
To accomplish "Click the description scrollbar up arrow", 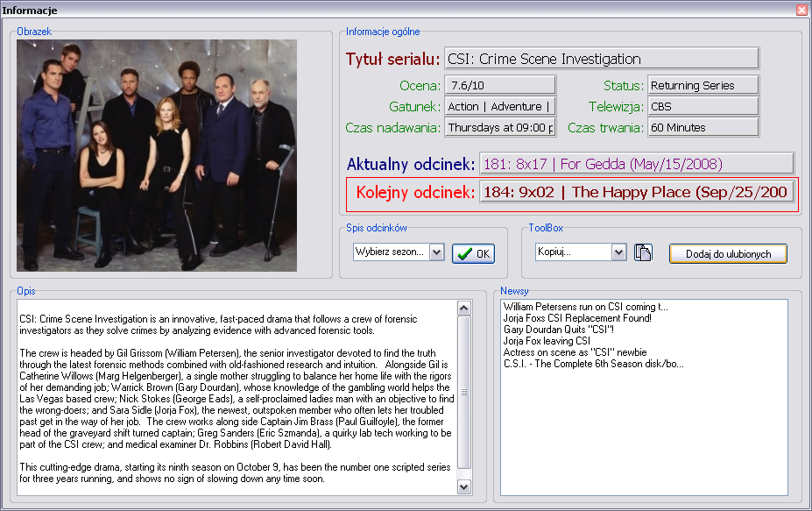I will [x=464, y=308].
